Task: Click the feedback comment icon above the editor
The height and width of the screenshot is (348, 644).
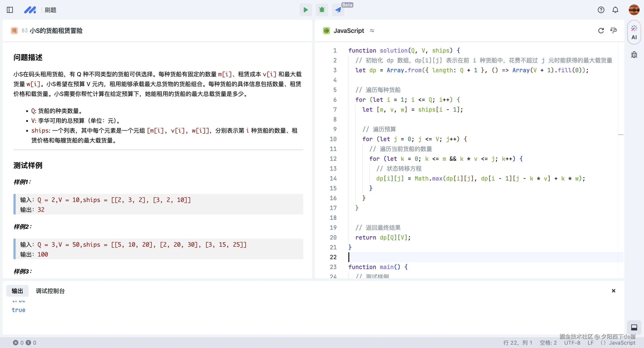Action: (x=613, y=31)
